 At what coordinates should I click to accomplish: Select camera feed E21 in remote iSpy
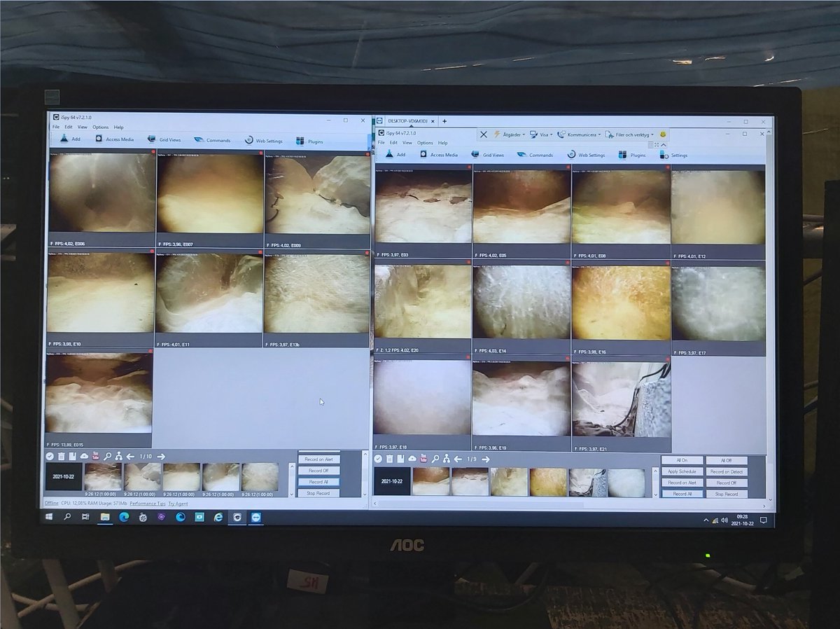[621, 404]
